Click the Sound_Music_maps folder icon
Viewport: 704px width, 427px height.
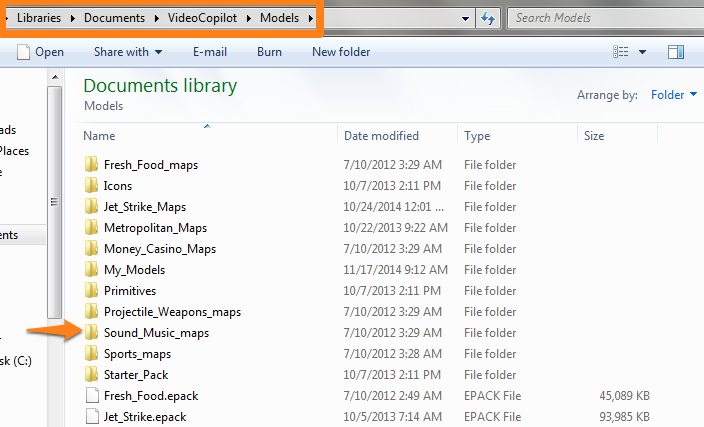tap(91, 333)
